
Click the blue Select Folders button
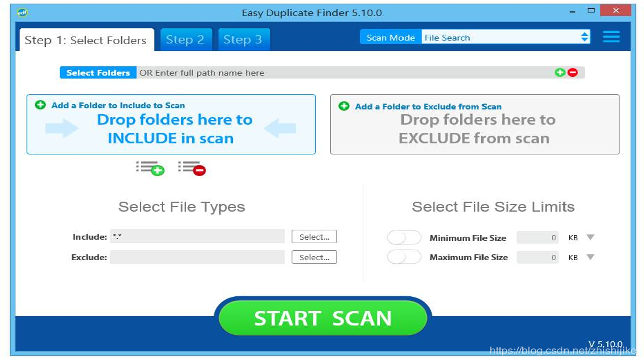(x=98, y=73)
